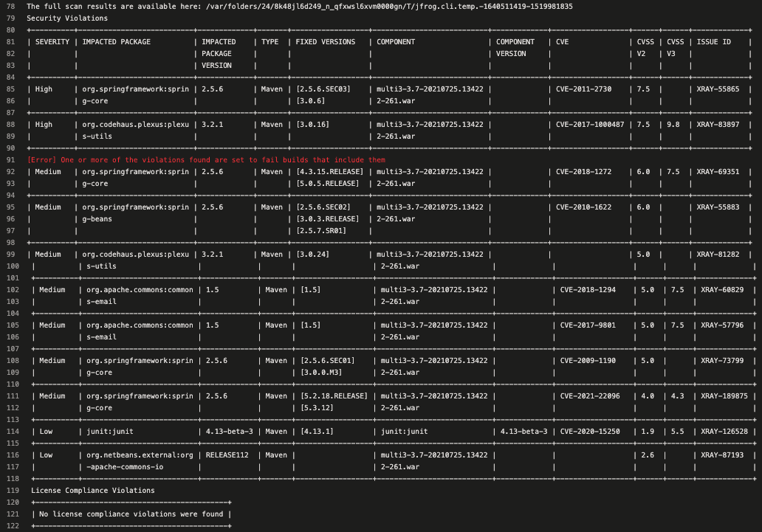Click issue ID XRAY-57796

pyautogui.click(x=722, y=325)
